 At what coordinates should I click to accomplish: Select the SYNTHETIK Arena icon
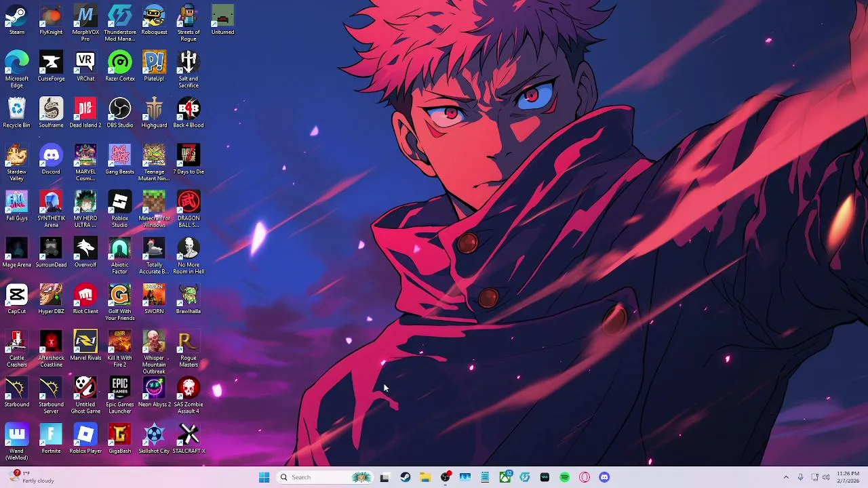click(51, 209)
